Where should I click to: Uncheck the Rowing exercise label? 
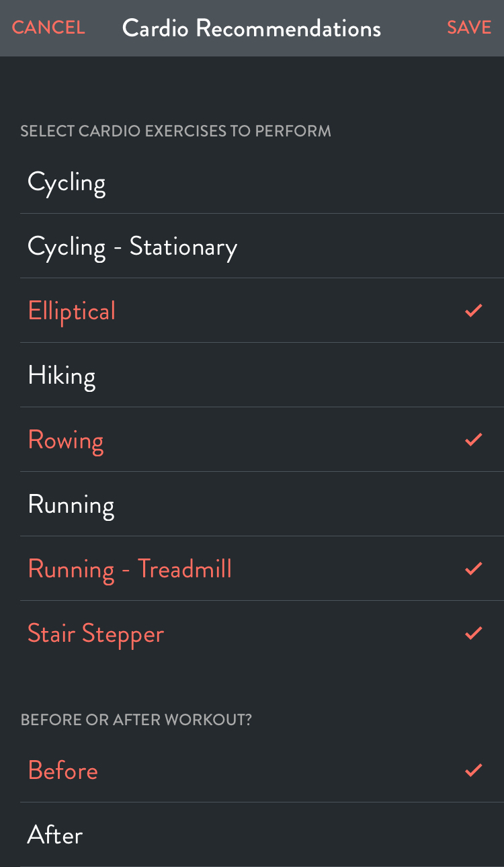click(x=66, y=440)
